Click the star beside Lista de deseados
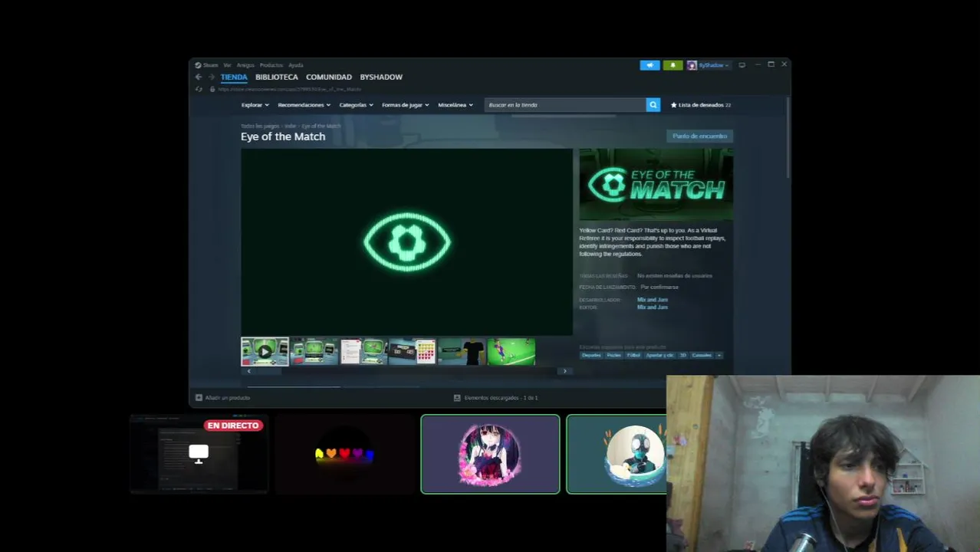Screen dimensions: 980x552 (x=674, y=105)
